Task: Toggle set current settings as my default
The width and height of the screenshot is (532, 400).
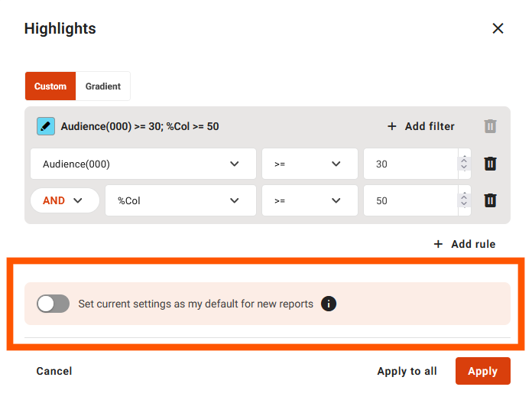Action: (x=54, y=304)
